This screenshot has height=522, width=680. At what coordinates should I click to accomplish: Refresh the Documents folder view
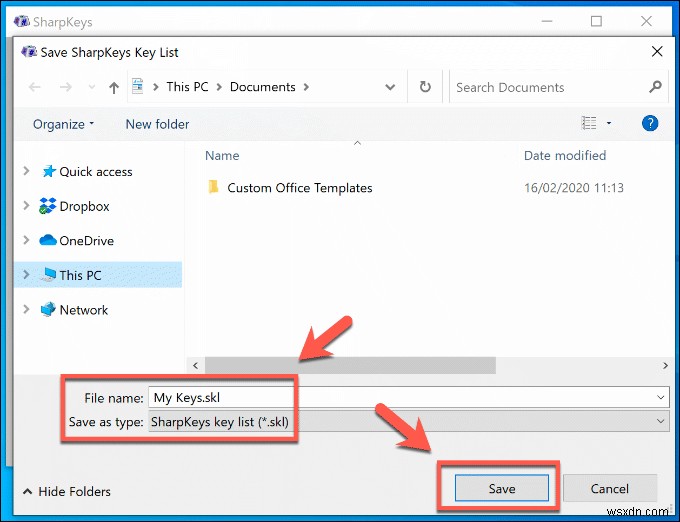point(425,87)
